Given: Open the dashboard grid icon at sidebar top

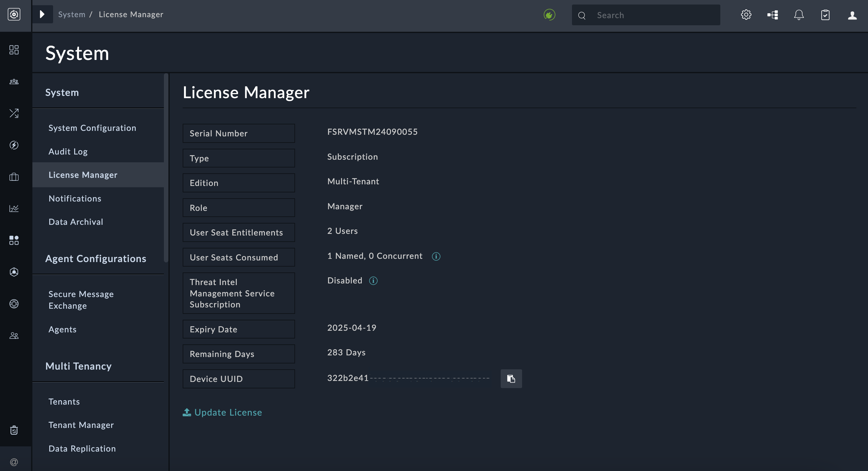Looking at the screenshot, I should click(14, 50).
